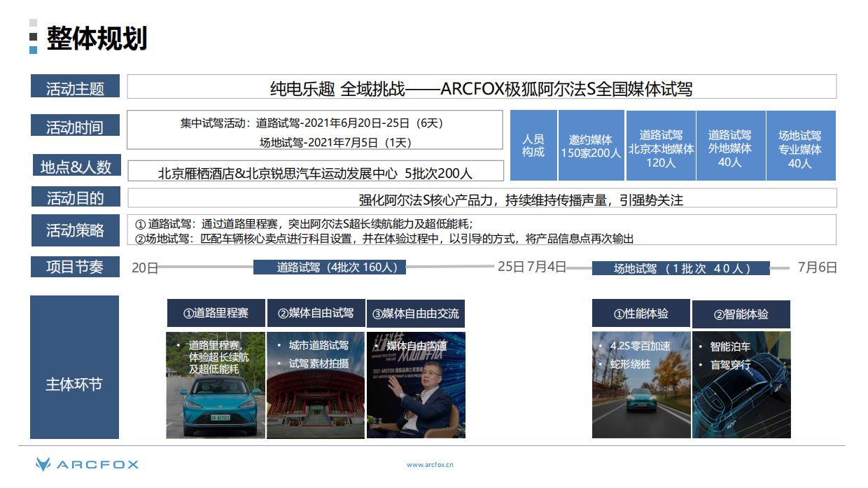Select the line 集中试驾活动：道路试驾-2021年6月20日-25日
The height and width of the screenshot is (488, 868).
click(311, 123)
